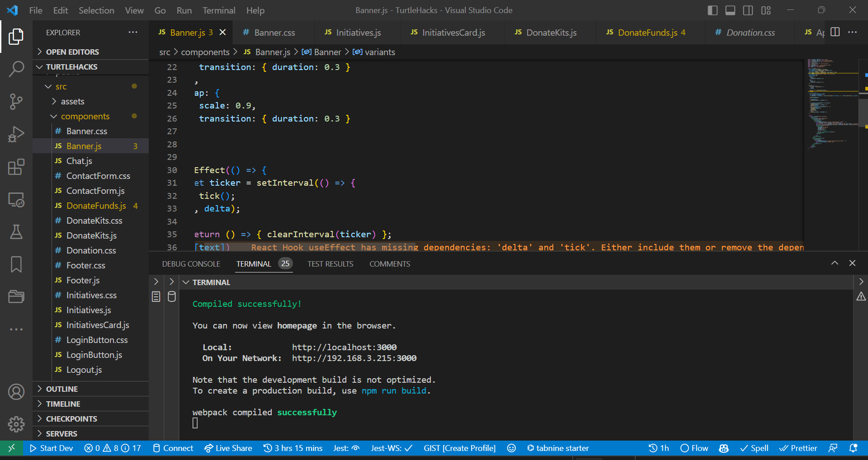Image resolution: width=868 pixels, height=460 pixels.
Task: Toggle the Spell checker in status bar
Action: pos(754,448)
